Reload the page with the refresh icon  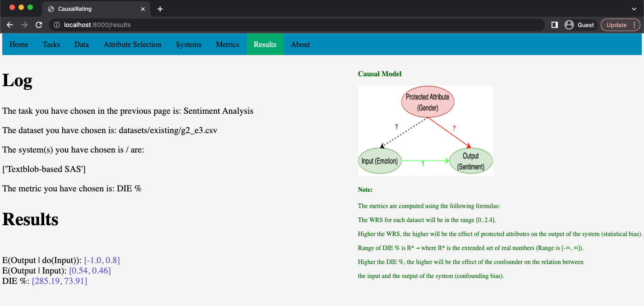39,25
